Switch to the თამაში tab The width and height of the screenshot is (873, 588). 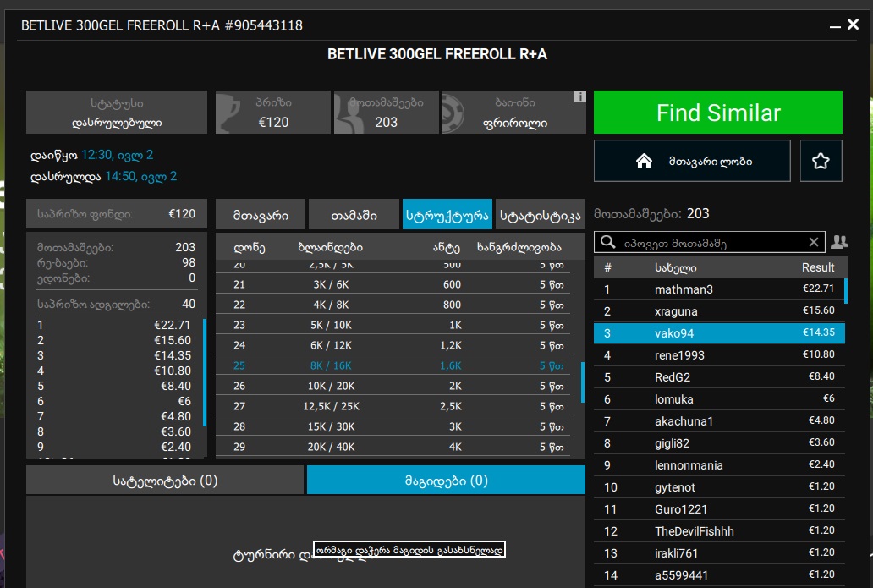[354, 214]
